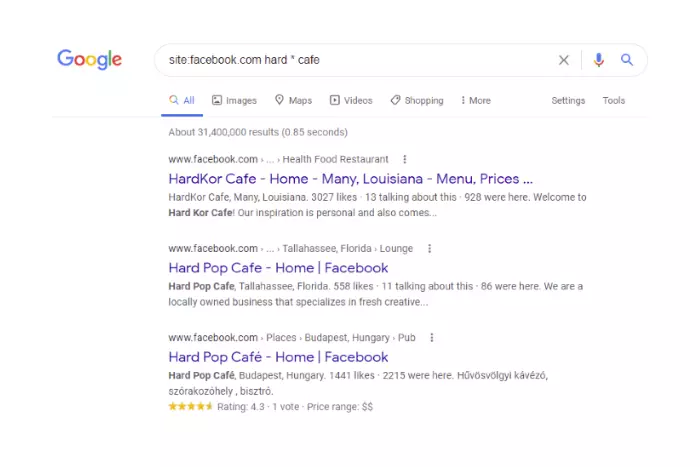
Task: Switch to the Videos tab
Action: 351,100
